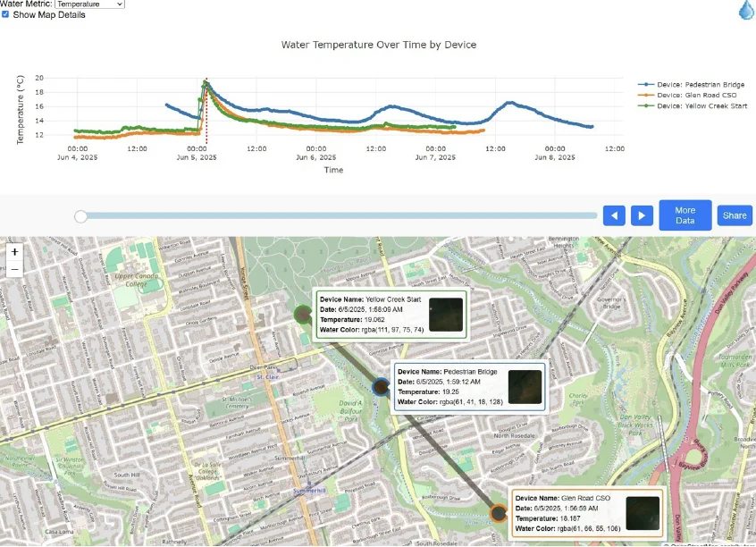Open Glen Road CSO water photo thumbnail

(643, 513)
